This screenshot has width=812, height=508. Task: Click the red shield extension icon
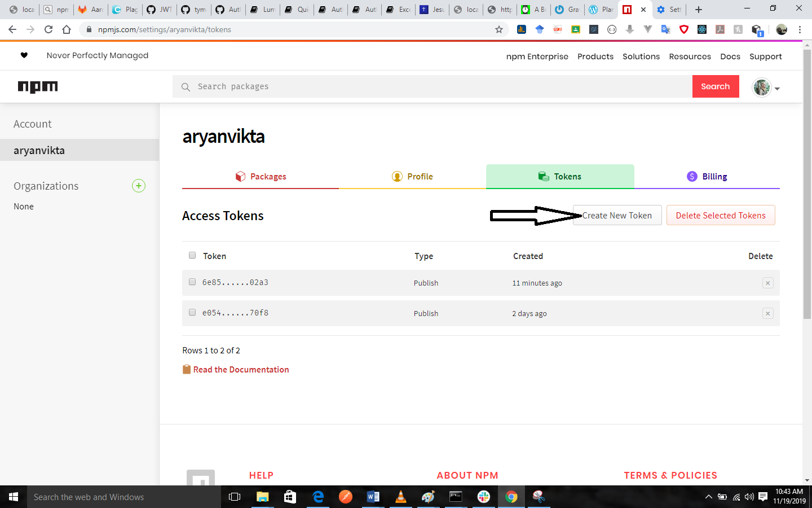pos(684,29)
